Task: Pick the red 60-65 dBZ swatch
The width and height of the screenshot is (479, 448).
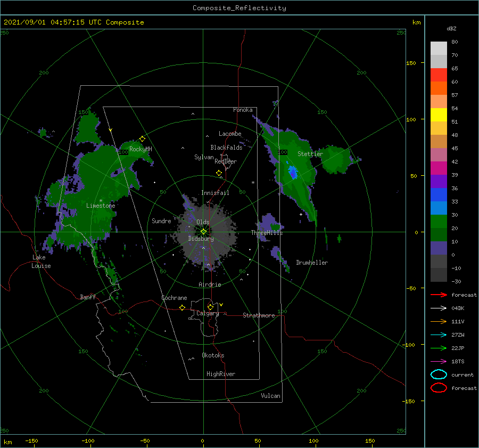Action: 439,75
